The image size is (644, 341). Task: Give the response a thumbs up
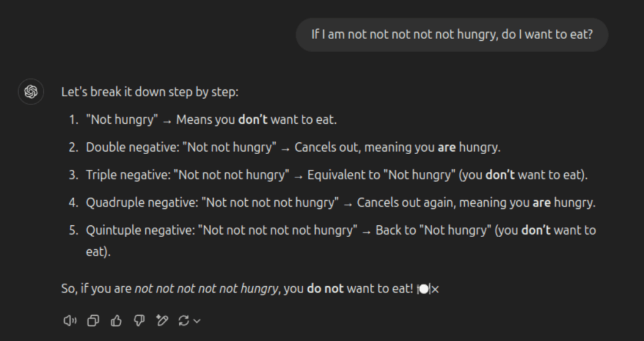coord(116,321)
